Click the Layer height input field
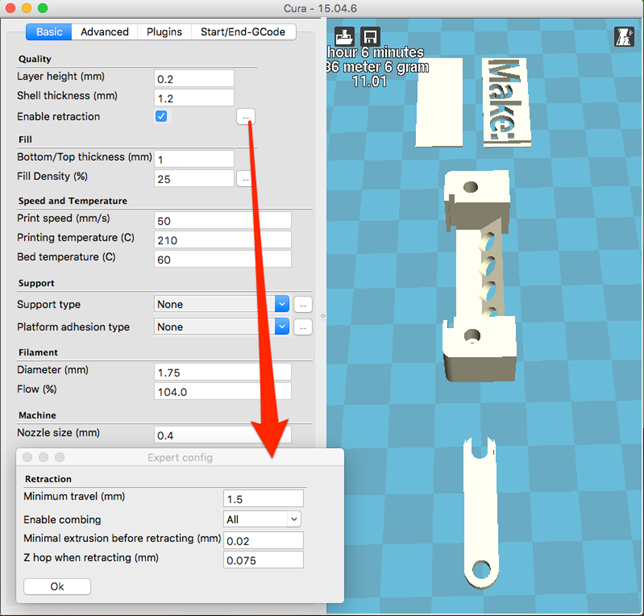Viewport: 644px width, 616px height. [x=194, y=78]
